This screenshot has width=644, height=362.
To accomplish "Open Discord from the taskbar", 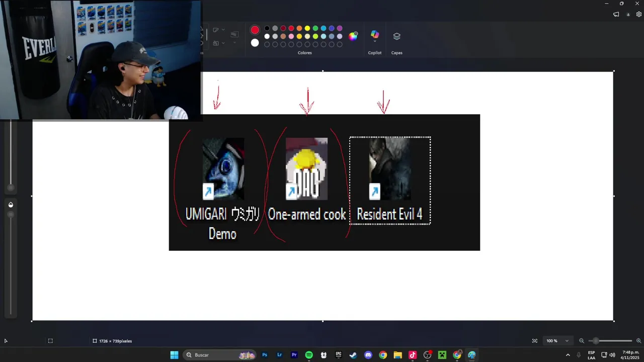I will [x=368, y=355].
